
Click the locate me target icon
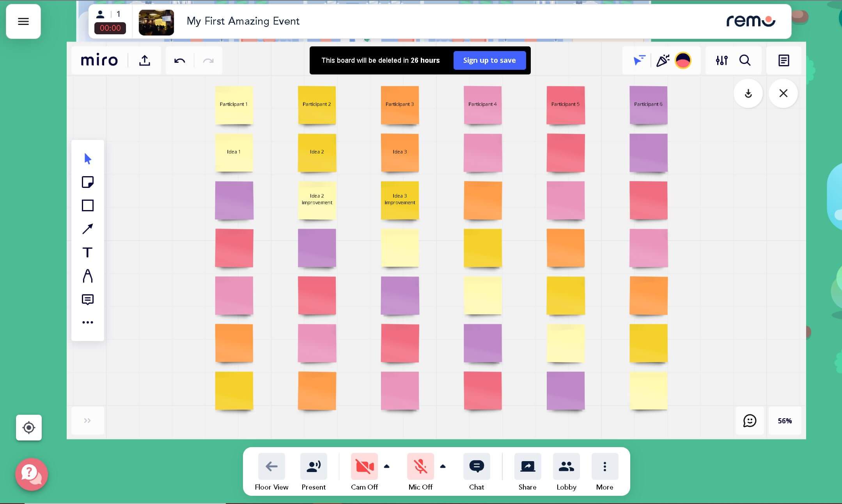click(29, 428)
